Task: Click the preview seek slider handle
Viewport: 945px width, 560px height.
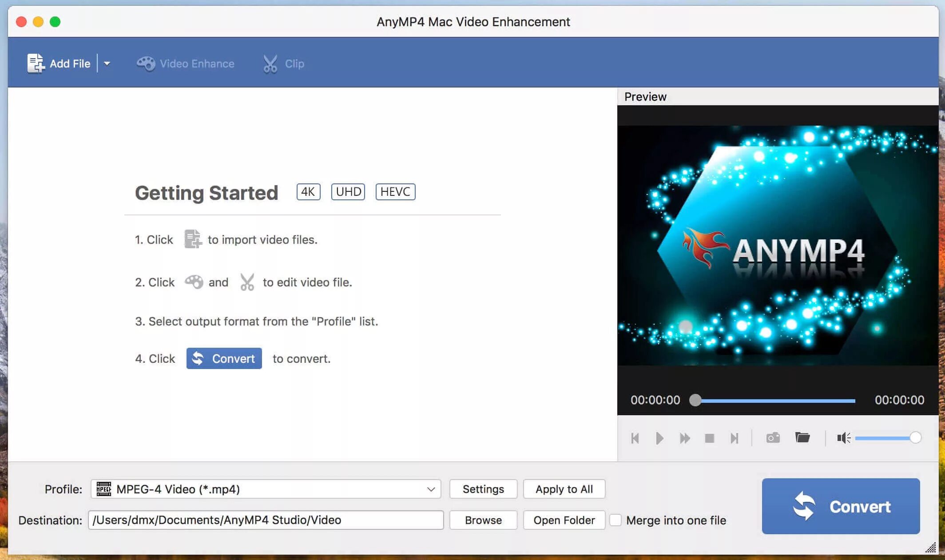Action: pos(695,400)
